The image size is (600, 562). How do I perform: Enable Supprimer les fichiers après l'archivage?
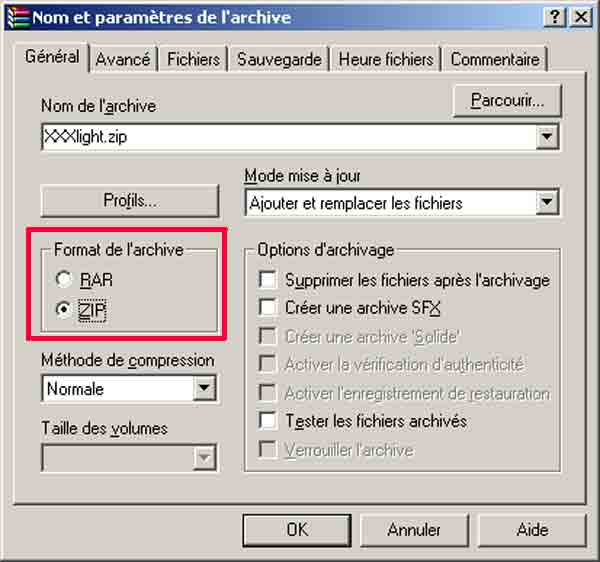click(267, 280)
